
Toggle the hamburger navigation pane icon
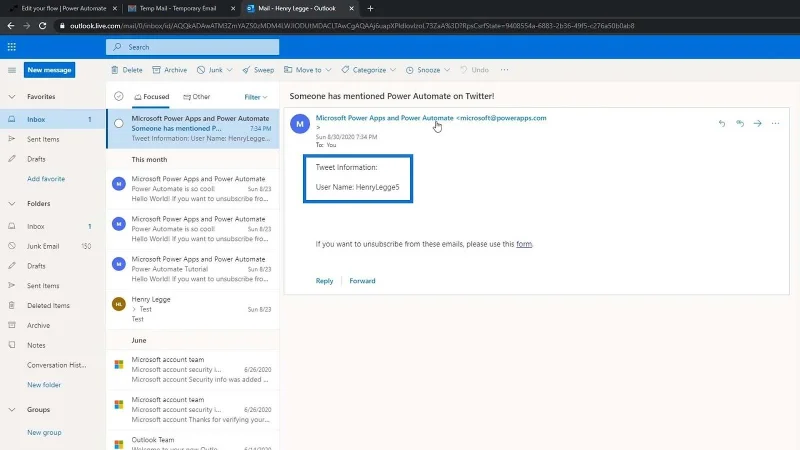12,70
